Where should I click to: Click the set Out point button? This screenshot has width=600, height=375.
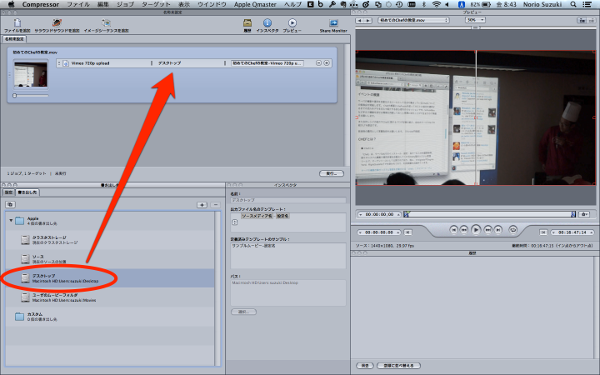pos(543,232)
